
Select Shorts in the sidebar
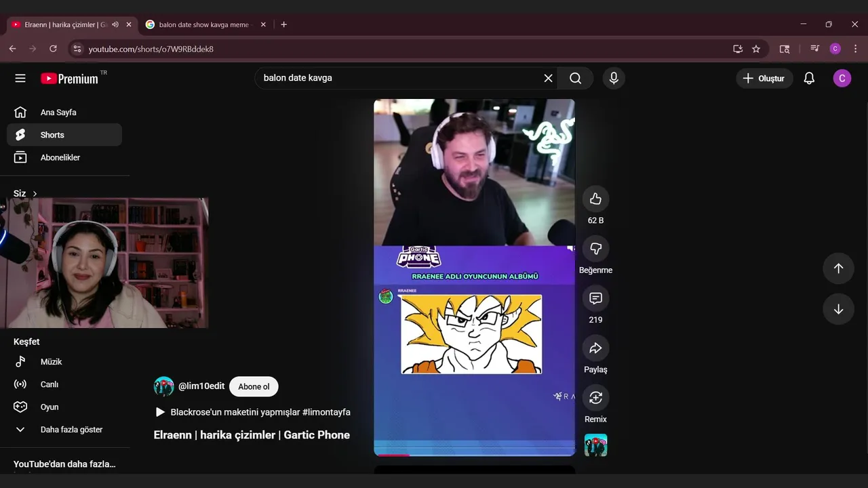64,135
